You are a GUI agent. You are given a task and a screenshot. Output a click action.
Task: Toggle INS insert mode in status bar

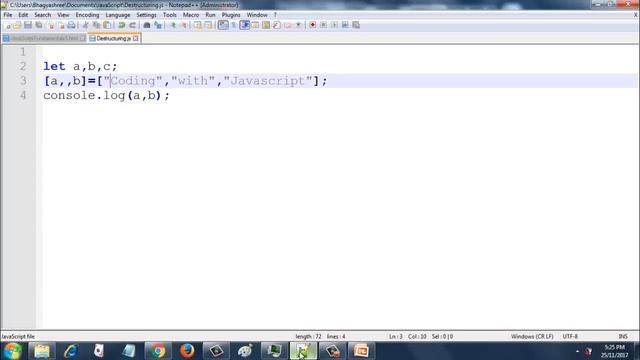623,337
